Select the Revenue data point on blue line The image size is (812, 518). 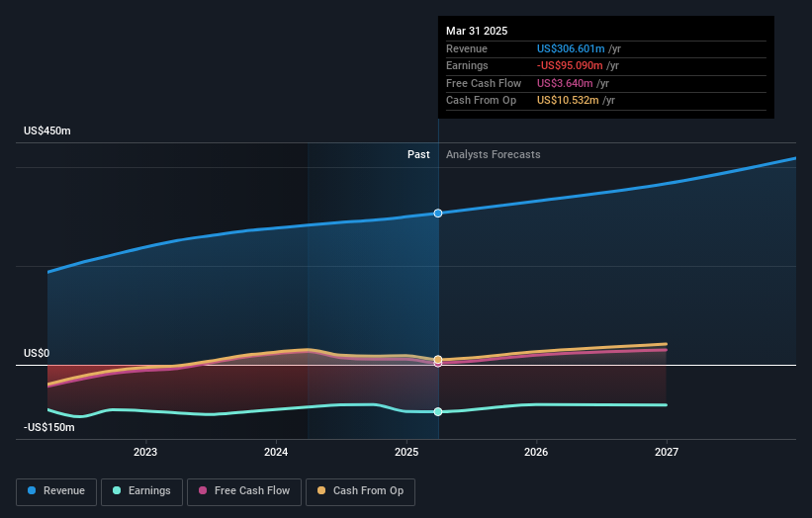click(438, 214)
